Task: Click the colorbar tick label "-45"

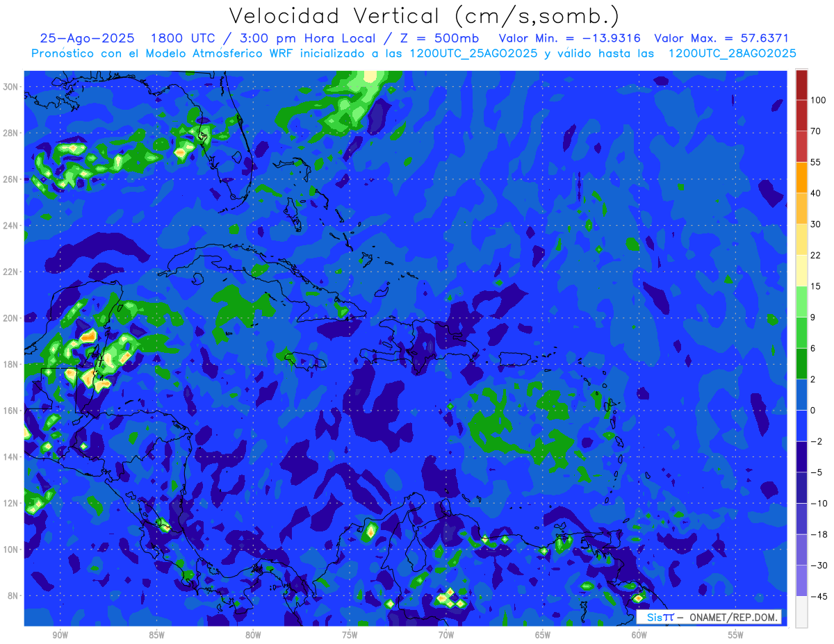Action: tap(818, 596)
